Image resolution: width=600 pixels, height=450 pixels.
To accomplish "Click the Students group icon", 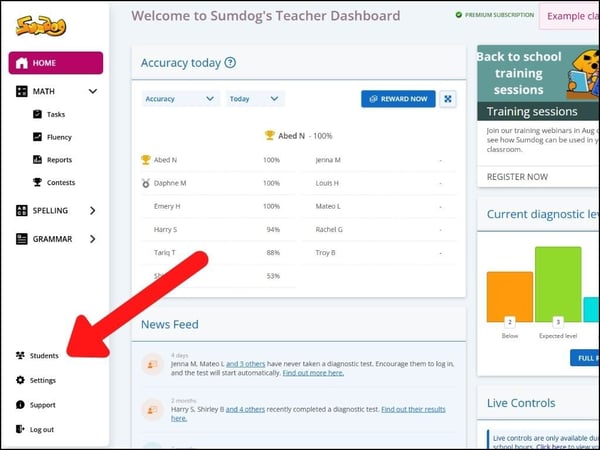I will coord(20,355).
